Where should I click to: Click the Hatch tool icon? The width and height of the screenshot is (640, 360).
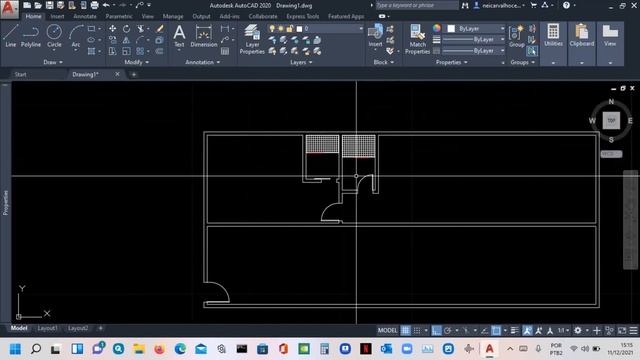(x=91, y=51)
